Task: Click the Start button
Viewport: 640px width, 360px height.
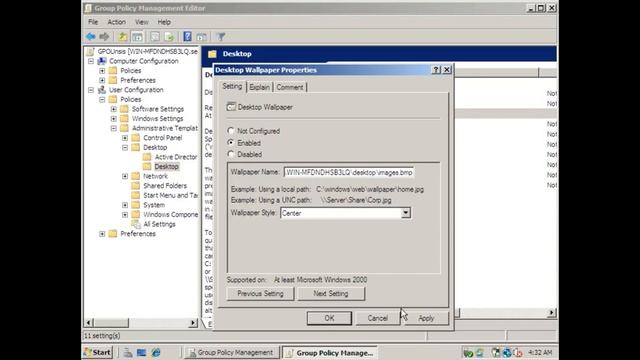Action: pos(97,352)
